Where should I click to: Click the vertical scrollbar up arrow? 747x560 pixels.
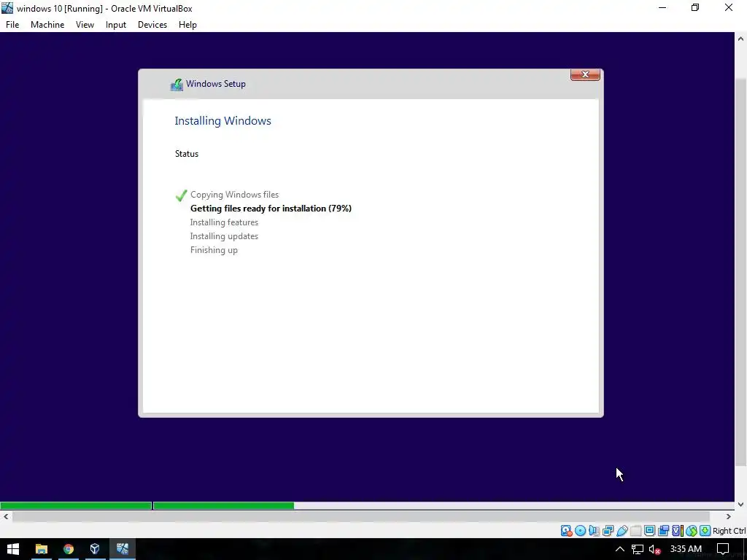pyautogui.click(x=740, y=39)
